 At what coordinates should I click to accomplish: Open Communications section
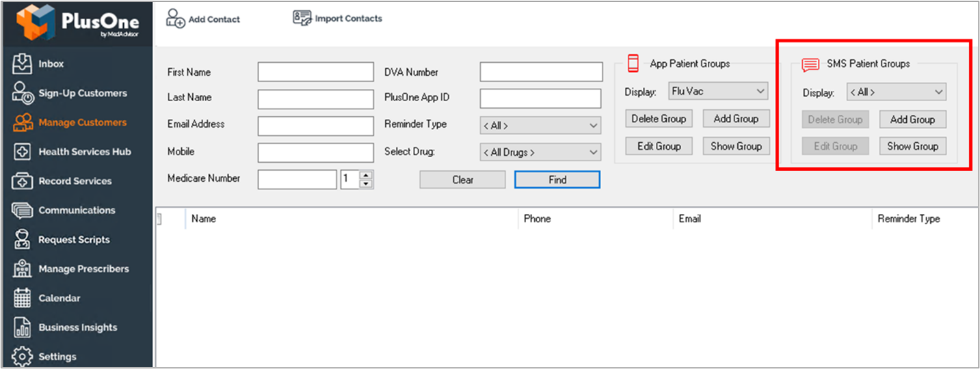(x=77, y=210)
